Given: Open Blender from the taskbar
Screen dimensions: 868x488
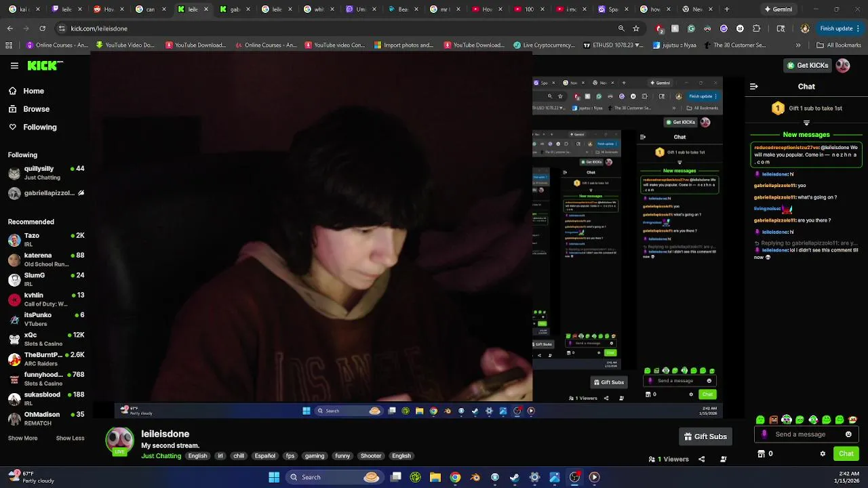Looking at the screenshot, I should [x=475, y=477].
